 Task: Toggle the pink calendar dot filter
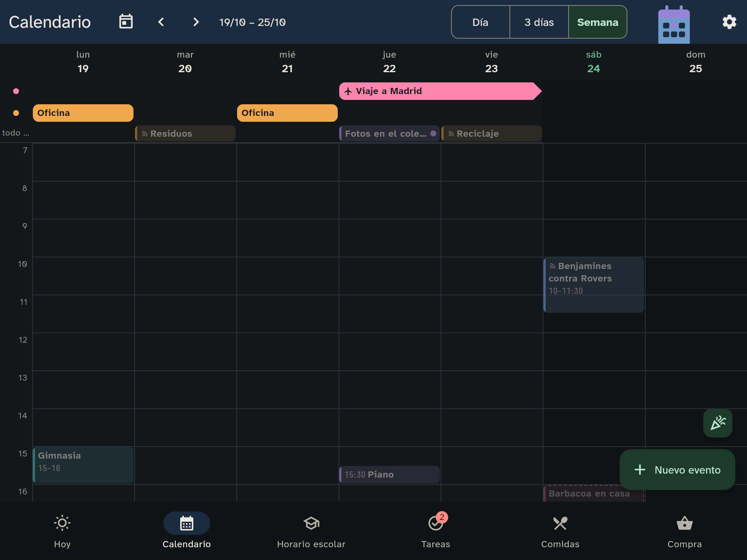16,91
